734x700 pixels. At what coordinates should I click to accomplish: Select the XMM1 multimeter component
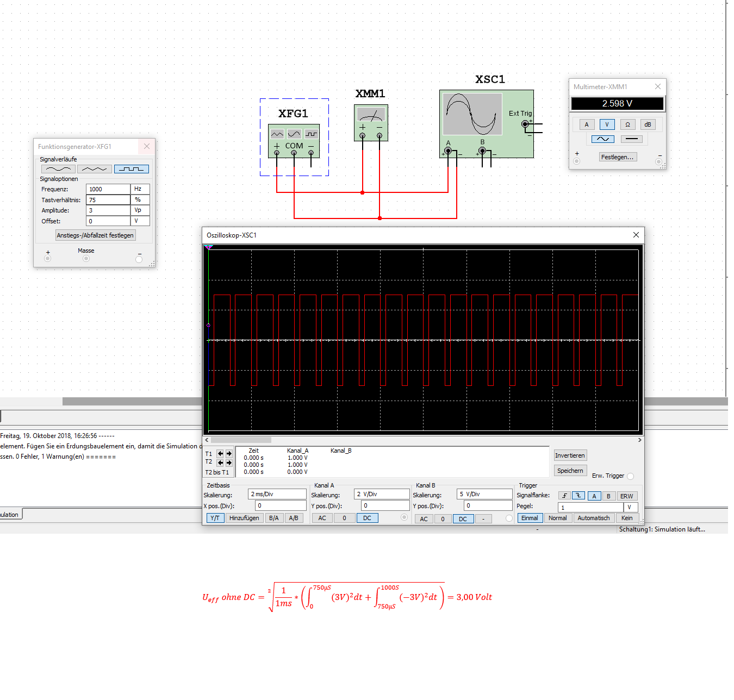point(371,123)
